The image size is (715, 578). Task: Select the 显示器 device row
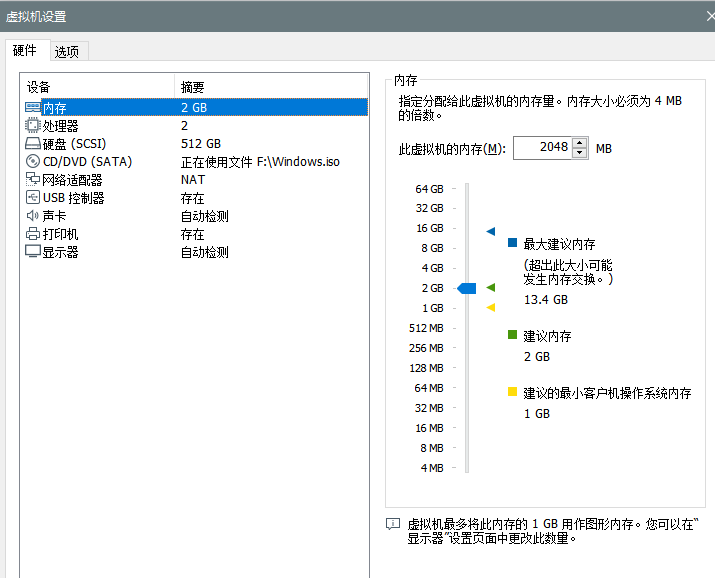pos(196,252)
